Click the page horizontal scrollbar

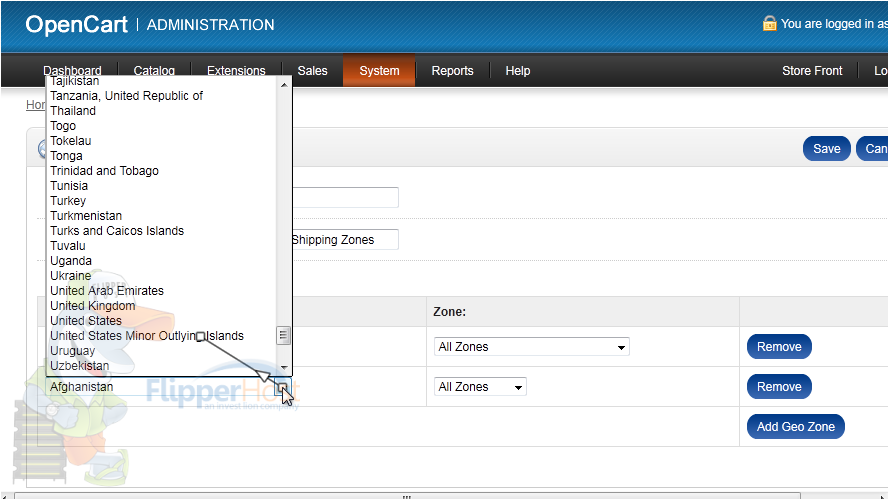(x=407, y=497)
